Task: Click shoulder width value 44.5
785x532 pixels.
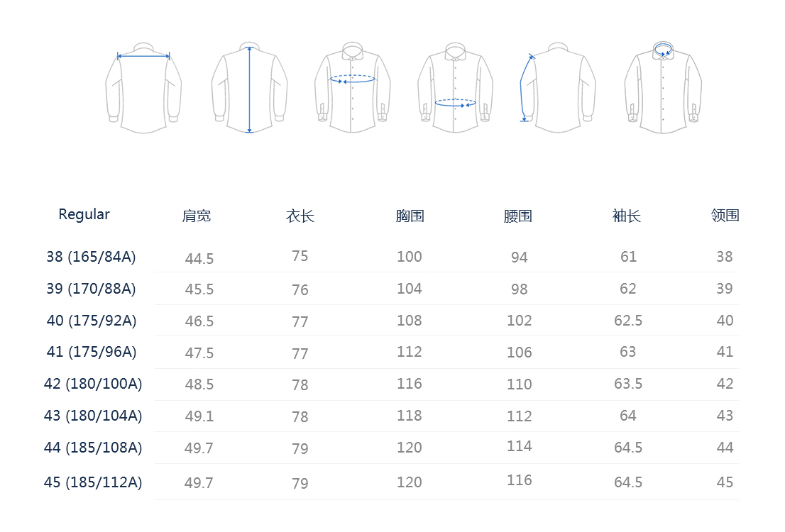Action: [x=199, y=259]
